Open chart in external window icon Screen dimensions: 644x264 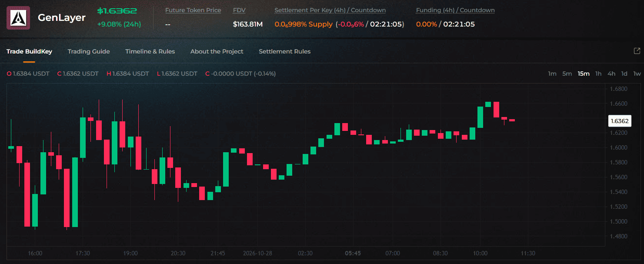(x=637, y=51)
